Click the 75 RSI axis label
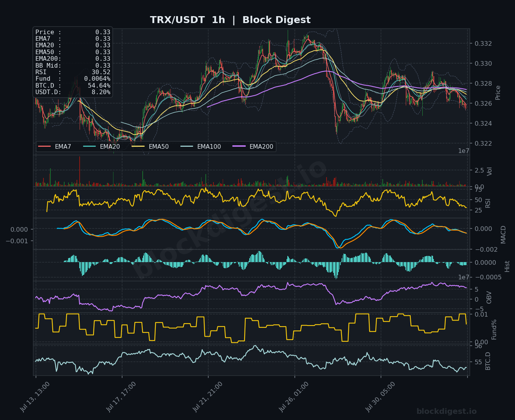 pyautogui.click(x=478, y=189)
